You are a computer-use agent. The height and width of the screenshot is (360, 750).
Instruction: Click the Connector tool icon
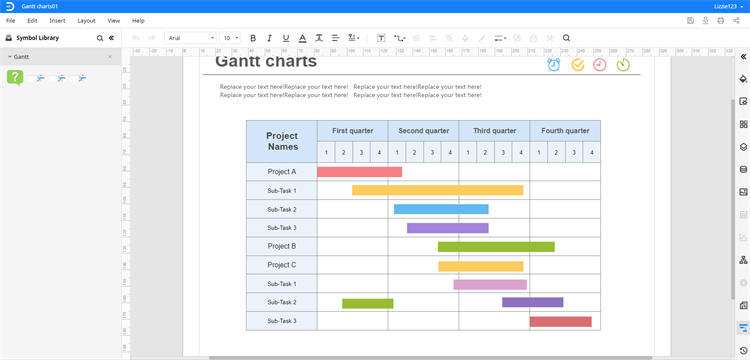pos(399,38)
